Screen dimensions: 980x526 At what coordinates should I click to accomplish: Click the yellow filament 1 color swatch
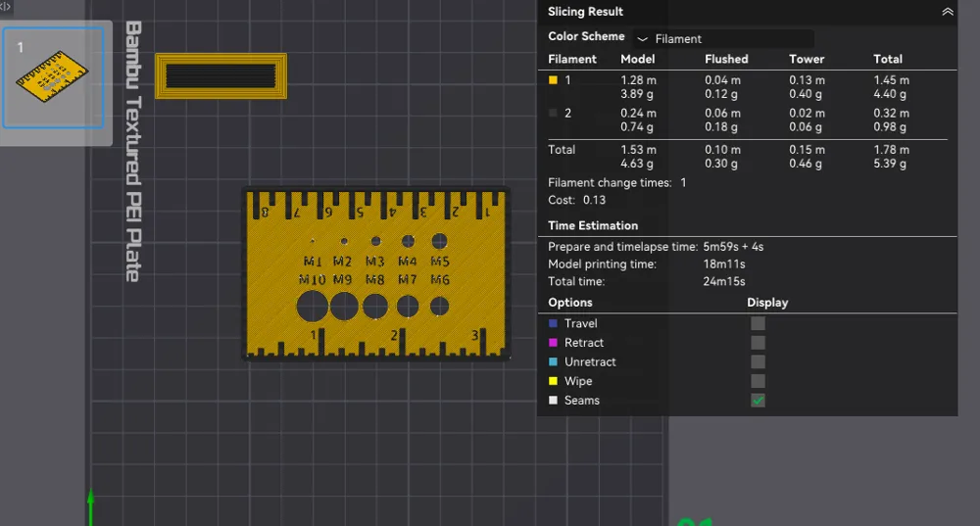click(x=553, y=80)
